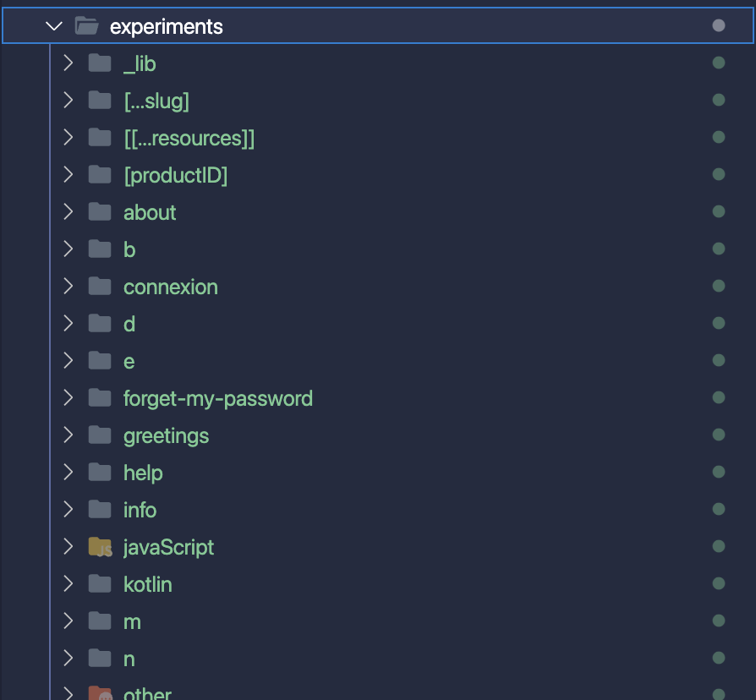Image resolution: width=756 pixels, height=700 pixels.
Task: Click the folder icon next to help
Action: (100, 473)
